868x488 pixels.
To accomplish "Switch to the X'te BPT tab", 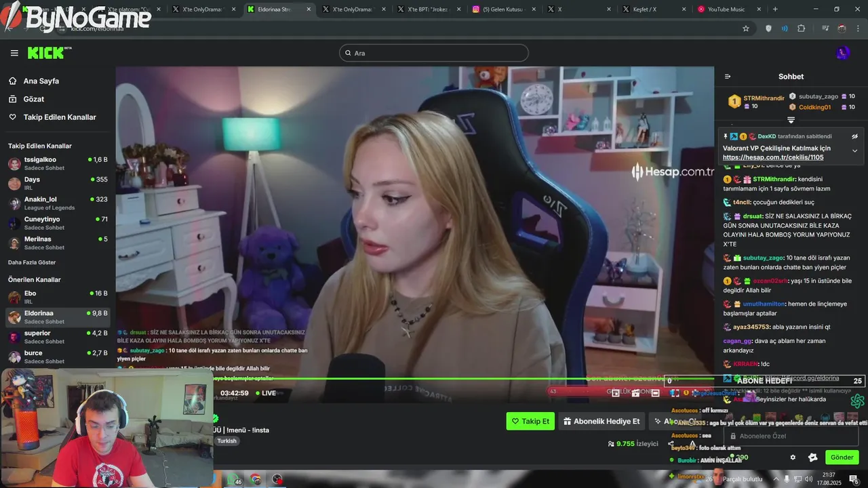I will click(x=429, y=9).
